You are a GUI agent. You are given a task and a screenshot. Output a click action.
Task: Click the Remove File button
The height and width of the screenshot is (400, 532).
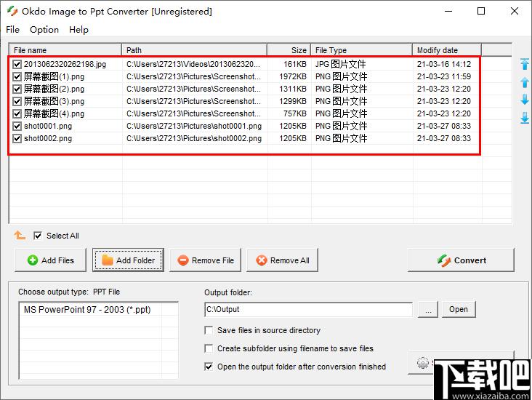pos(205,260)
